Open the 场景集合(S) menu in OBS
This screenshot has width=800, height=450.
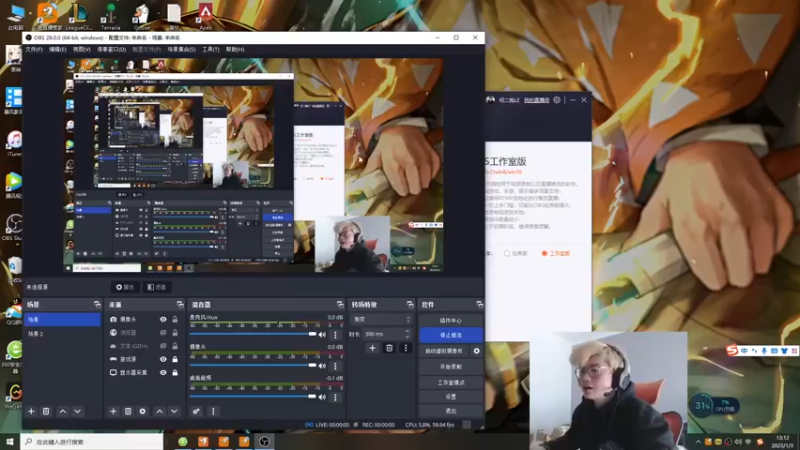(182, 49)
